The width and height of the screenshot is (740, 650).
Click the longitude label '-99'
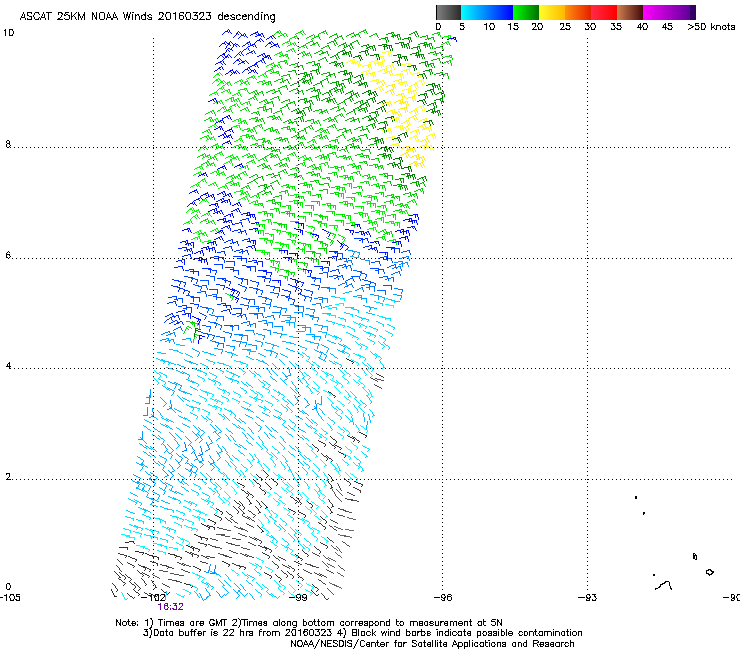298,598
